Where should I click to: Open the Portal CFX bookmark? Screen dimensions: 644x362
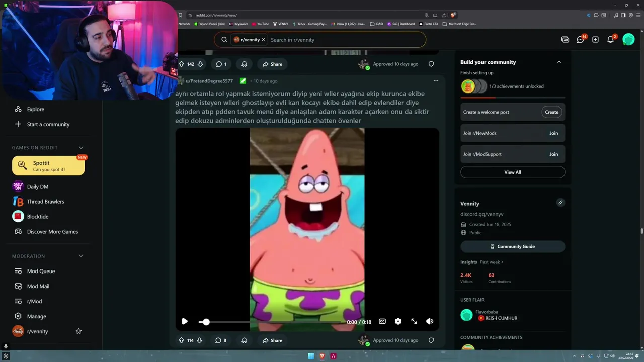(429, 24)
